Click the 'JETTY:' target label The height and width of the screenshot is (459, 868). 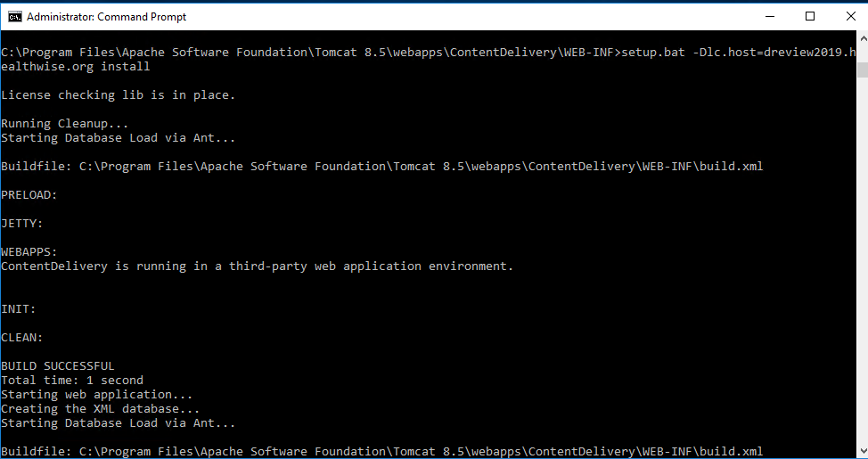[x=22, y=223]
